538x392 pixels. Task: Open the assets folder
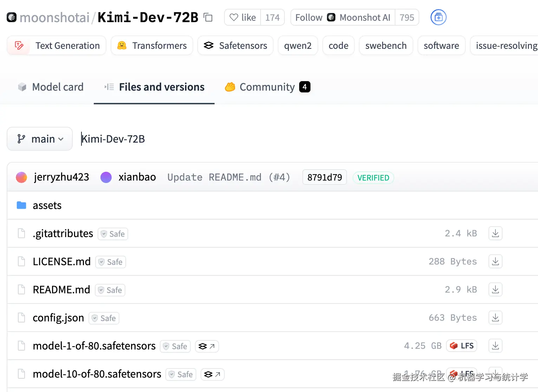(x=47, y=205)
